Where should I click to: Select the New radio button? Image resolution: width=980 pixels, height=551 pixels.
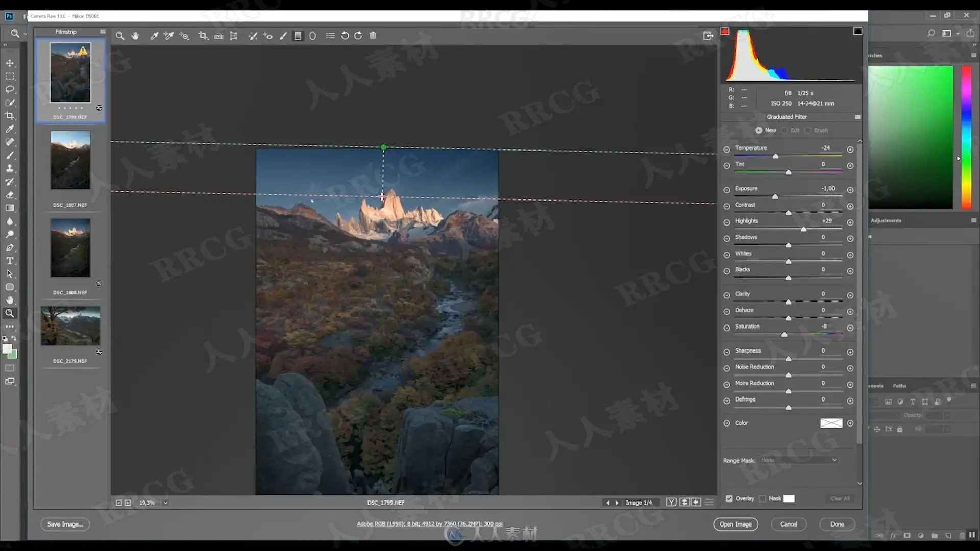759,130
